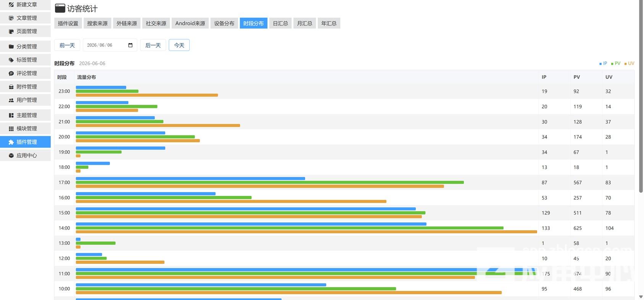The width and height of the screenshot is (644, 300).
Task: Go to previous day with 前一天
Action: tap(67, 45)
